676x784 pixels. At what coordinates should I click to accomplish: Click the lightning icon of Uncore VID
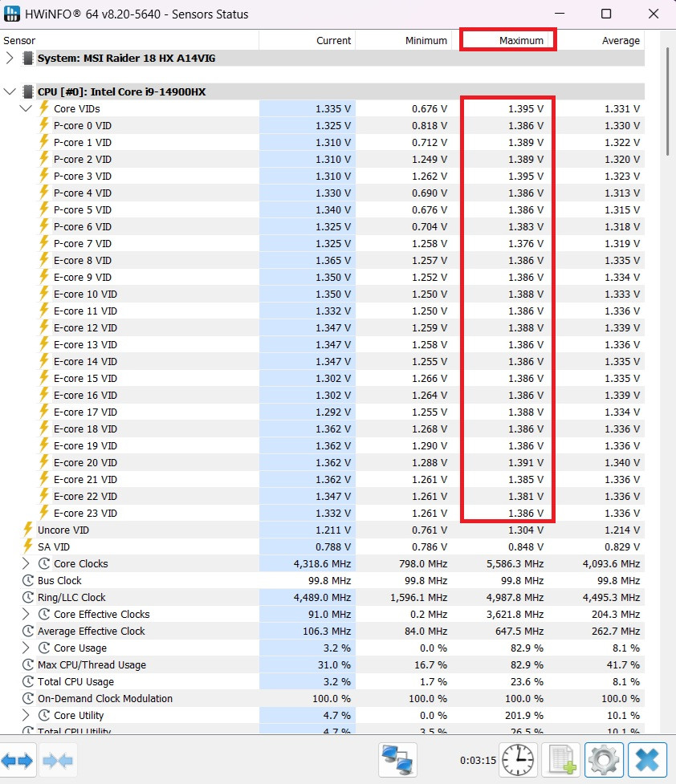pos(28,530)
